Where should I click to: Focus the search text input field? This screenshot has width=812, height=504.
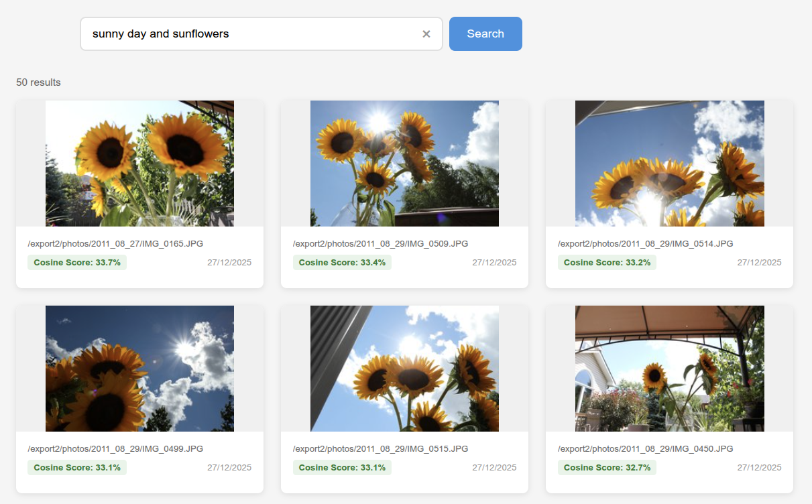coord(248,34)
